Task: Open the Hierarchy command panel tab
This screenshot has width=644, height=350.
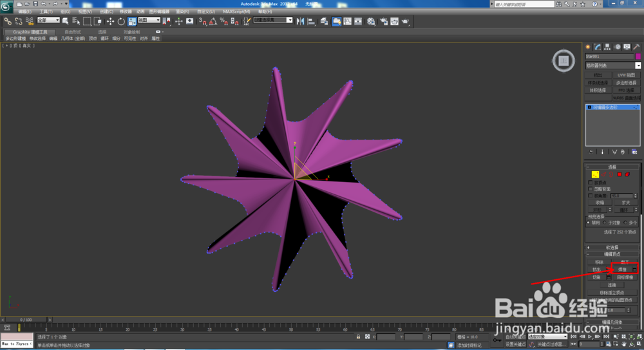Action: tap(607, 47)
